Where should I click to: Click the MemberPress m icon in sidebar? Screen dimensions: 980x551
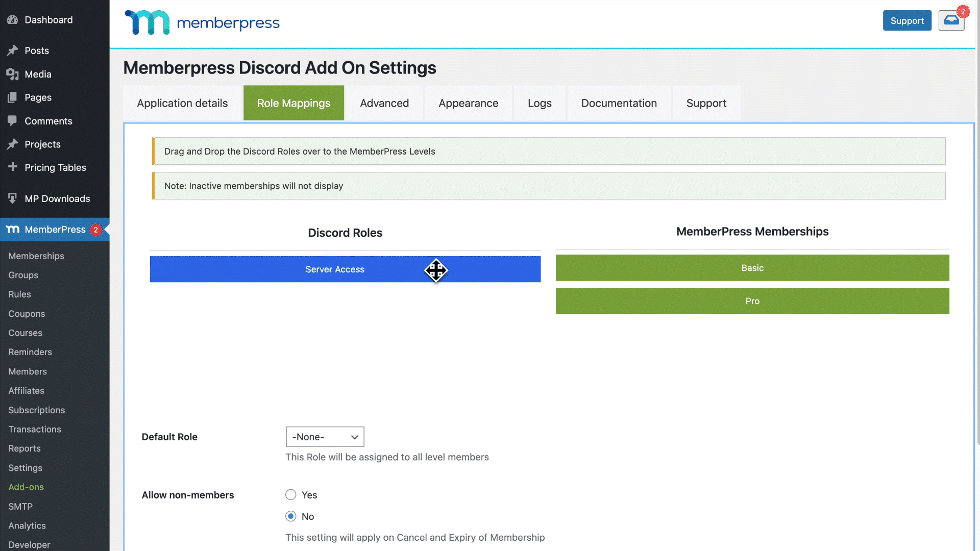(x=13, y=230)
